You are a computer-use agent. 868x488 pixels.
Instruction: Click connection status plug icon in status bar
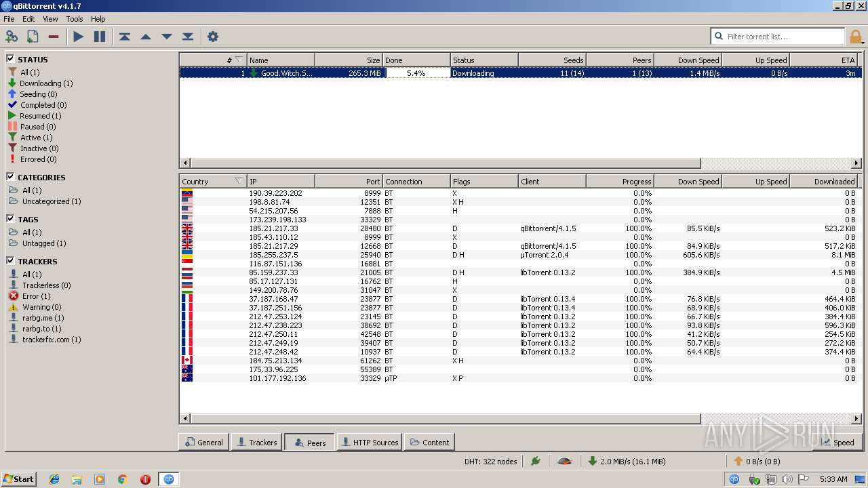point(536,461)
